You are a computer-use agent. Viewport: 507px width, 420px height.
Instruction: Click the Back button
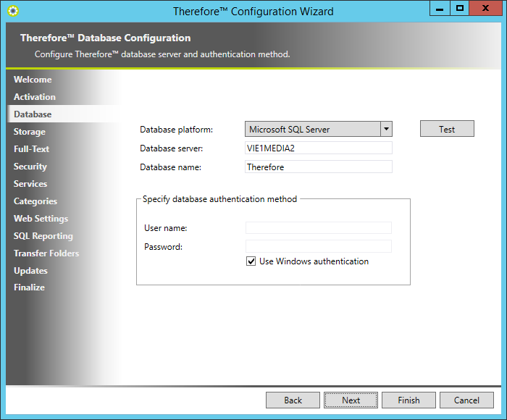(x=293, y=400)
